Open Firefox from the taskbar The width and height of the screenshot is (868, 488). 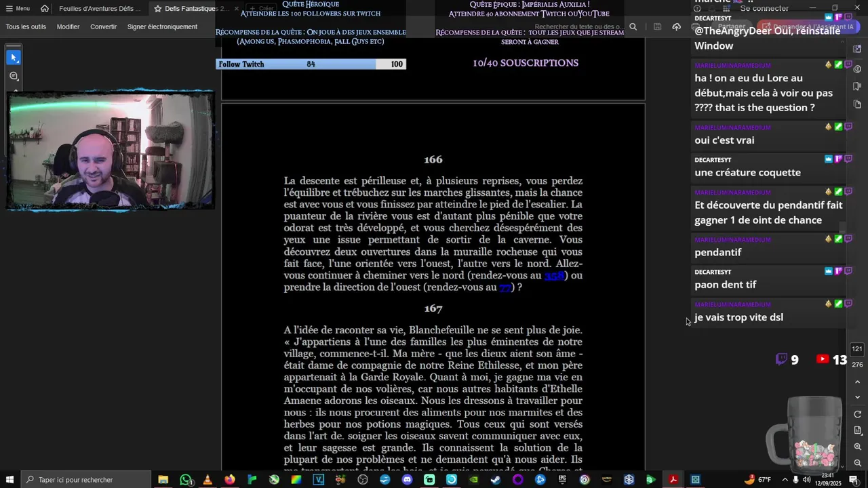230,479
